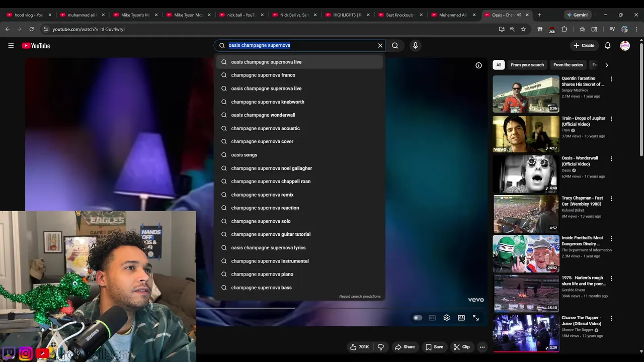Select the 'All' filter chip
Image resolution: width=644 pixels, height=362 pixels.
tap(499, 65)
